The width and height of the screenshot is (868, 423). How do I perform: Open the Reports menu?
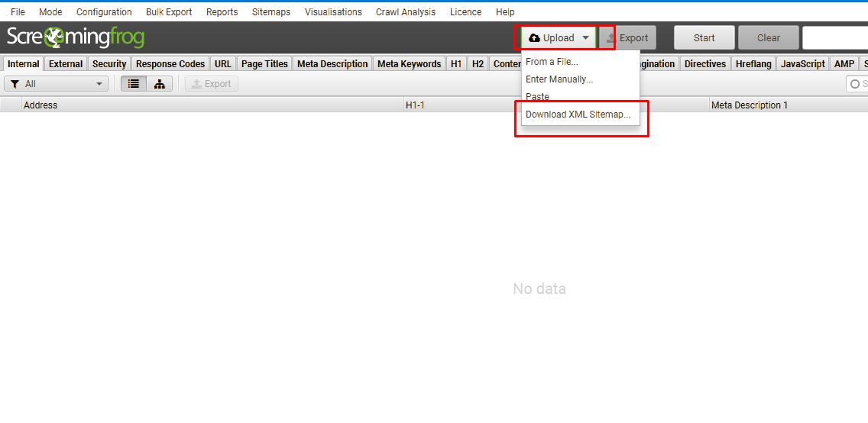[222, 11]
